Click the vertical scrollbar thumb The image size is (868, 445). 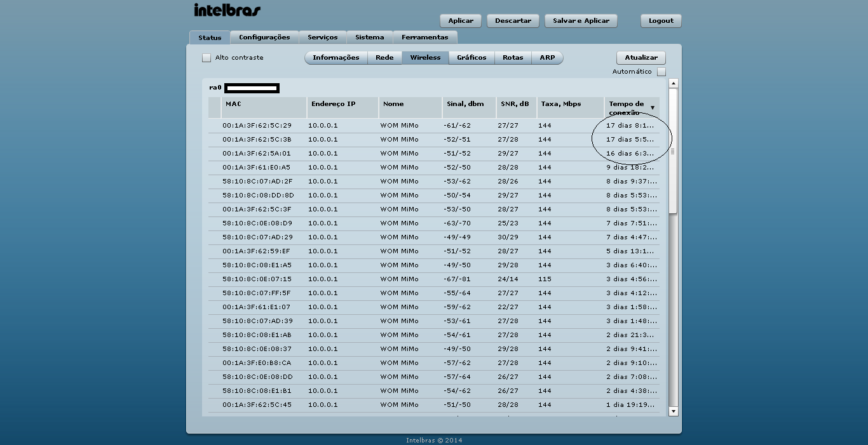pyautogui.click(x=673, y=151)
